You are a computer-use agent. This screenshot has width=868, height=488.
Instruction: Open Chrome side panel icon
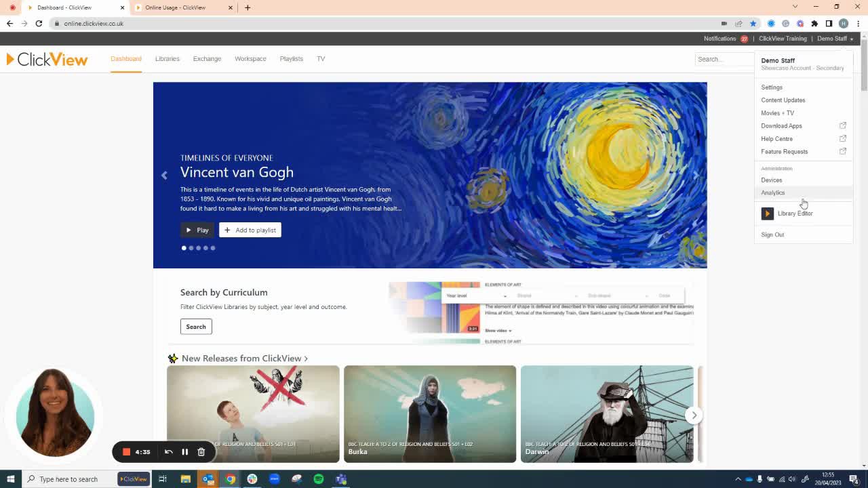pos(829,24)
